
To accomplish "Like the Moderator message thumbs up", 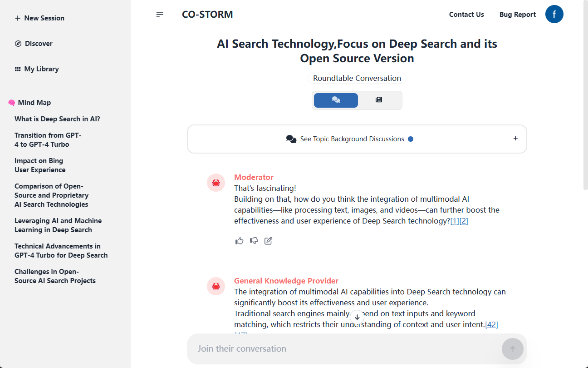I will 240,241.
